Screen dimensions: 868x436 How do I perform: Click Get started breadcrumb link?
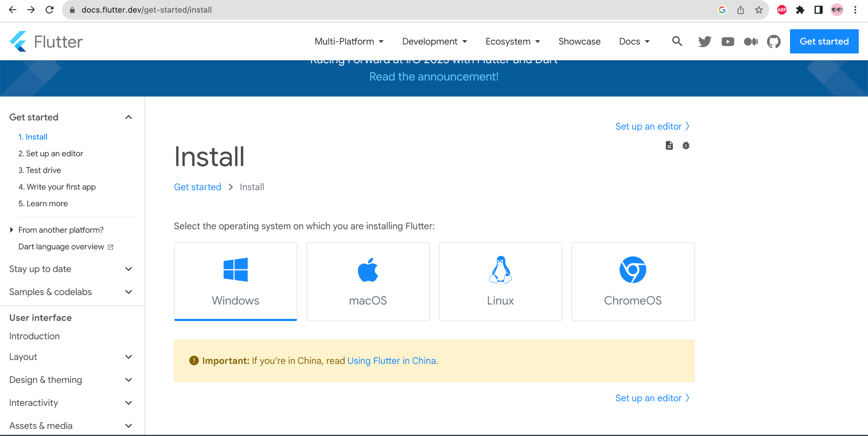[198, 187]
